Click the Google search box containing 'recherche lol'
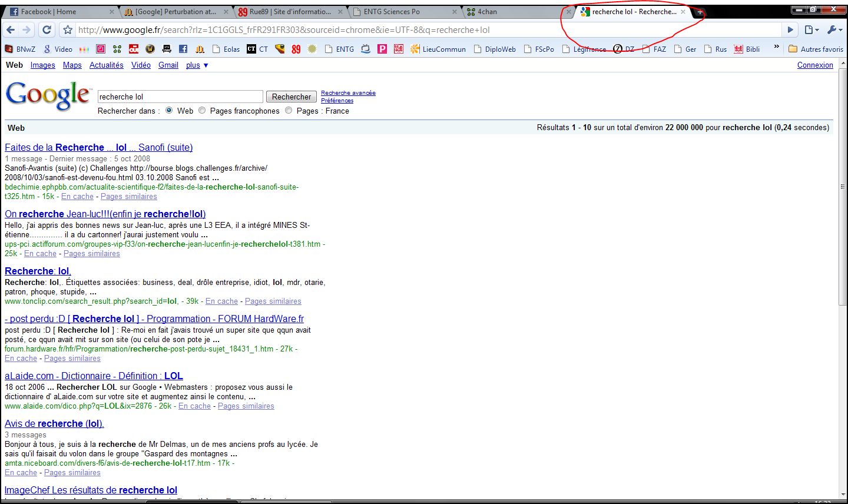This screenshot has width=848, height=504. coord(180,97)
